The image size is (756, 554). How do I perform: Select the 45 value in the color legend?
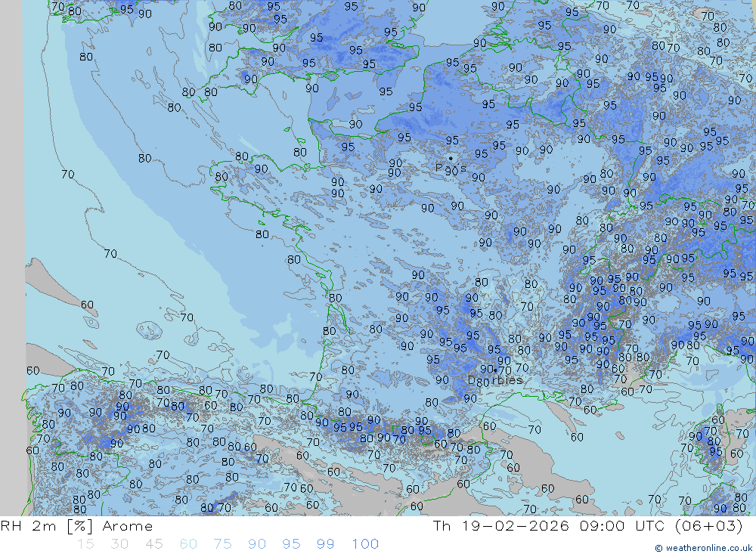153,544
